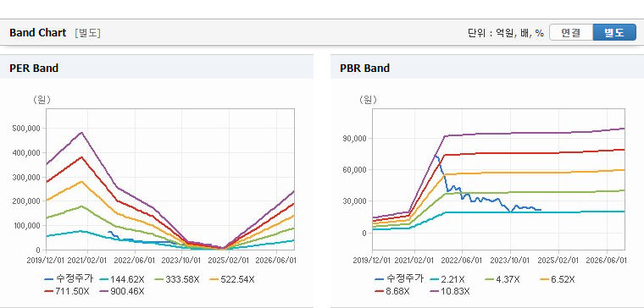The height and width of the screenshot is (308, 644).
Task: Toggle 수정주가 series in PBR Band legend
Action: tap(400, 279)
